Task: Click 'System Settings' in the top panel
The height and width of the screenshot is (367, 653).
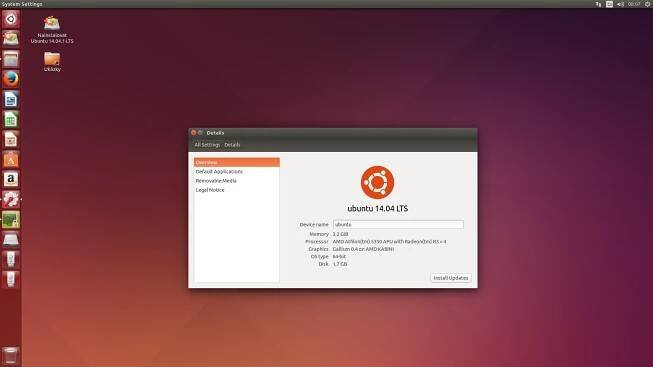Action: point(22,4)
